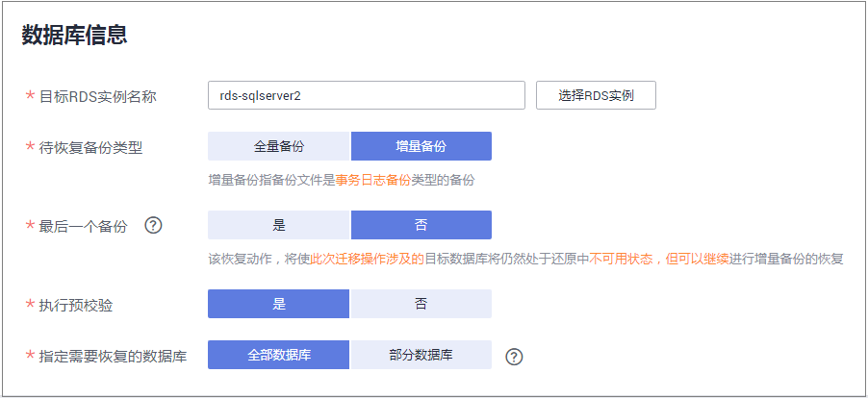
Task: Disable 执行预校验 by choosing 否
Action: pos(421,304)
